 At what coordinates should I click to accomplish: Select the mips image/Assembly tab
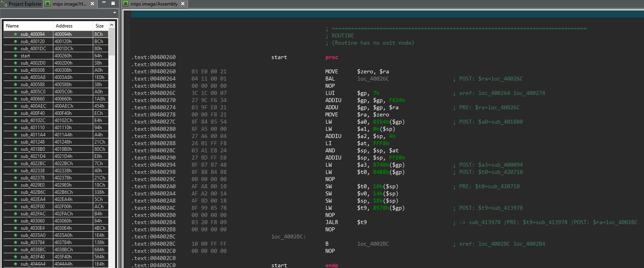click(154, 4)
